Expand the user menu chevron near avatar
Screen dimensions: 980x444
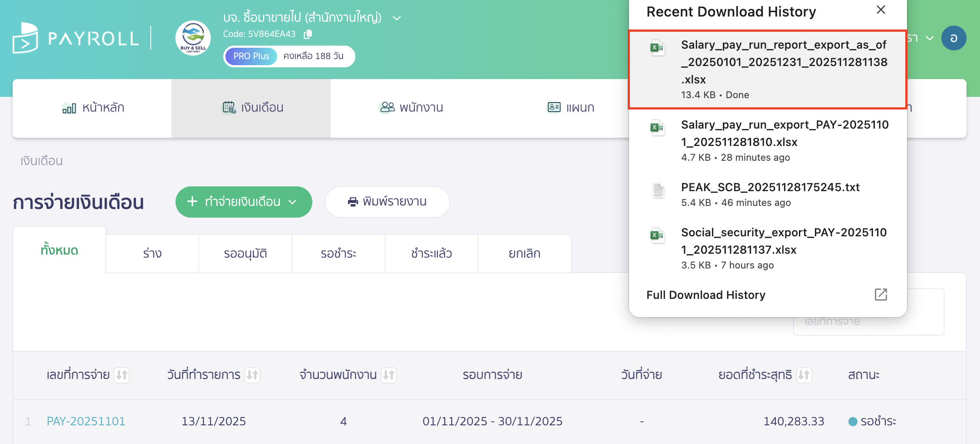tap(930, 38)
